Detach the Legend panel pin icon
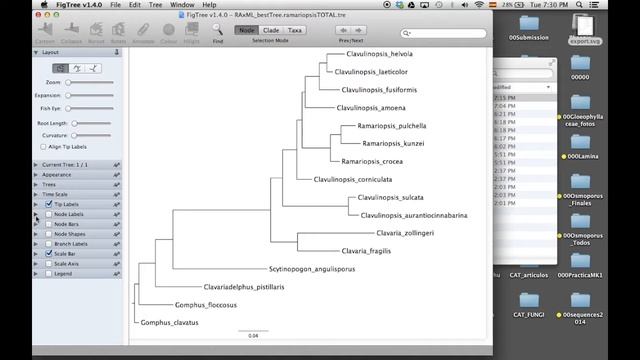Image resolution: width=640 pixels, height=360 pixels. point(116,274)
